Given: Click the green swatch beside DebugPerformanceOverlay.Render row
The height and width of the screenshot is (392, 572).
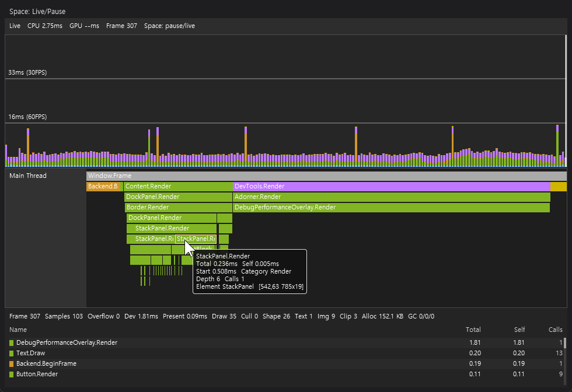Looking at the screenshot, I should pyautogui.click(x=11, y=343).
